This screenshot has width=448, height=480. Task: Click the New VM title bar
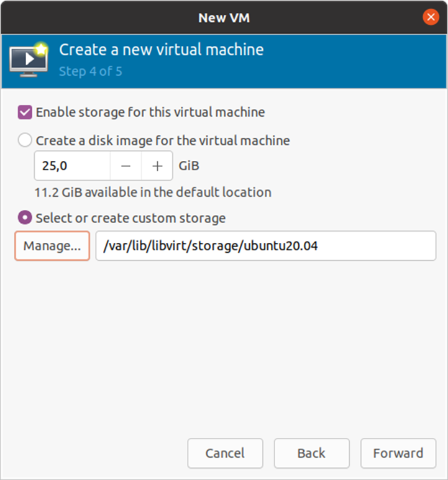[224, 17]
